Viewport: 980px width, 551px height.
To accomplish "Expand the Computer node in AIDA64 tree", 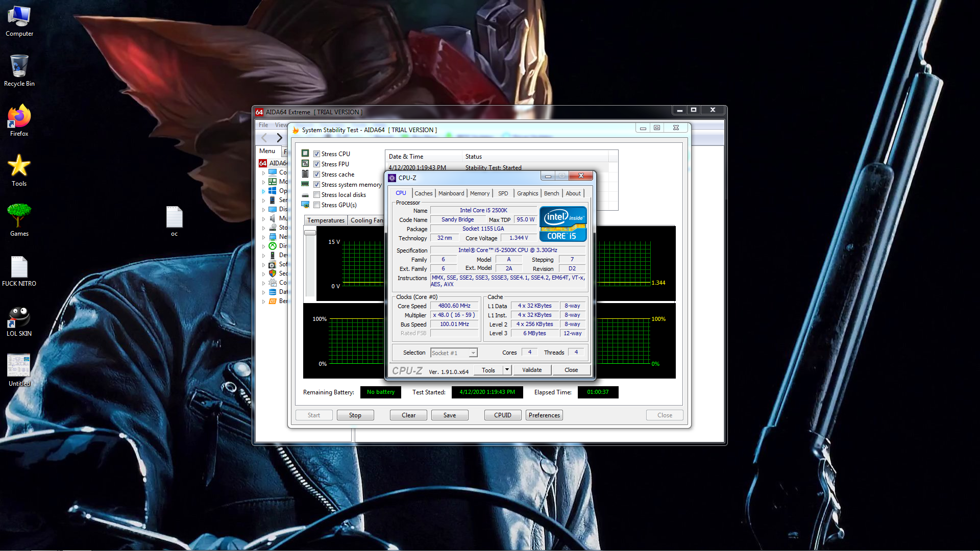I will [263, 173].
